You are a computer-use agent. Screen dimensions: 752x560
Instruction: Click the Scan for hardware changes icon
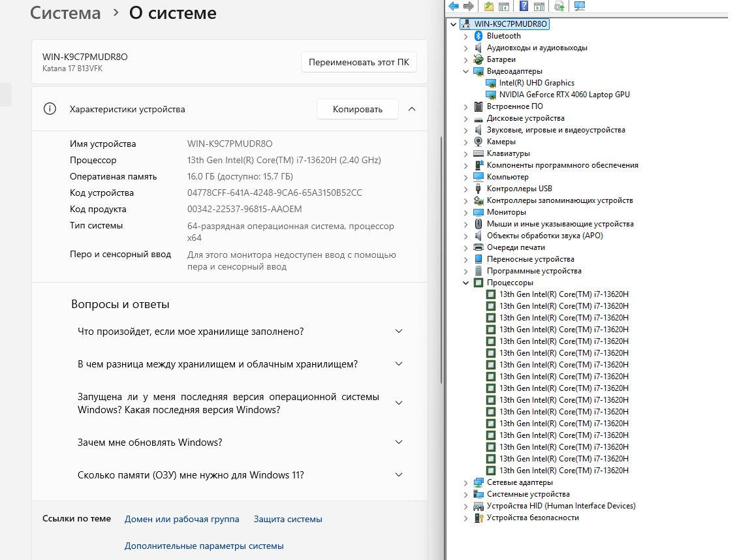[x=579, y=7]
